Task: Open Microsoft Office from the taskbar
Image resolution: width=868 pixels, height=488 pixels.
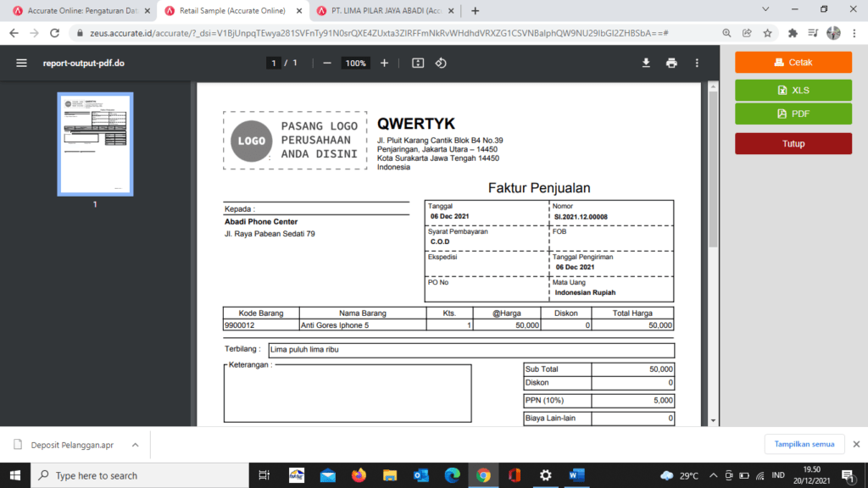Action: click(x=515, y=475)
